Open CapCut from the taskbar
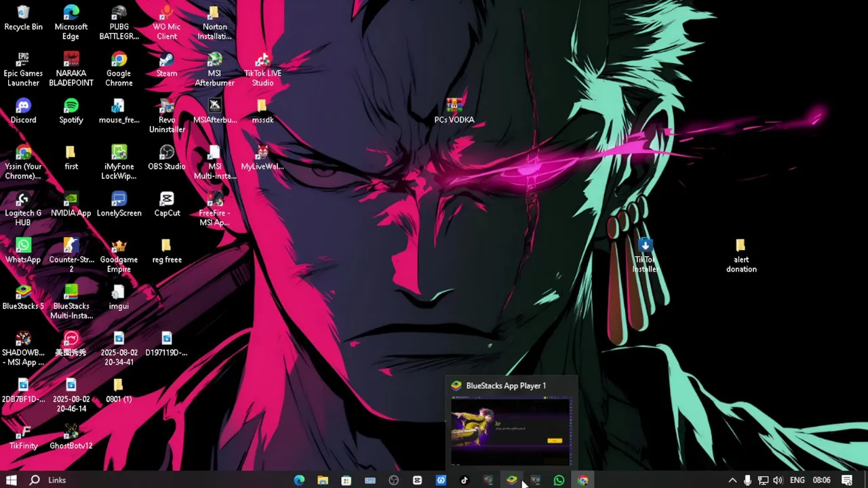Screen dimensions: 868x488 pyautogui.click(x=417, y=480)
